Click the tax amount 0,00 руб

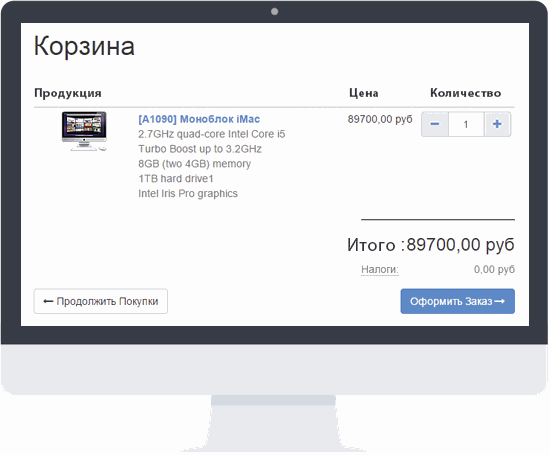point(494,269)
